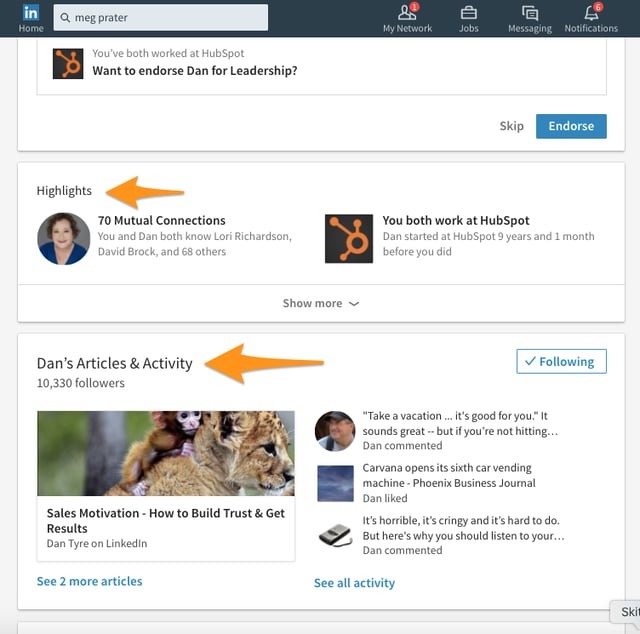Viewport: 640px width, 634px height.
Task: Expand Highlights with Show more
Action: coord(321,303)
